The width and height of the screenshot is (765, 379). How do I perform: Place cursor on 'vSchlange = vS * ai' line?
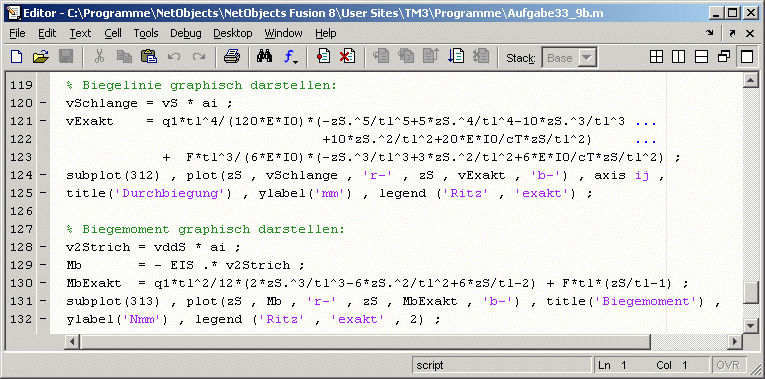pyautogui.click(x=150, y=103)
